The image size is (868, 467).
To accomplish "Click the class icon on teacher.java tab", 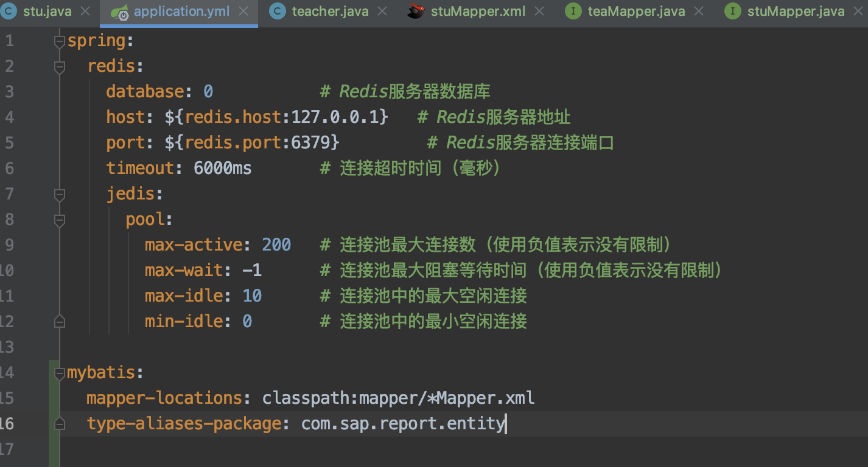I will [278, 12].
